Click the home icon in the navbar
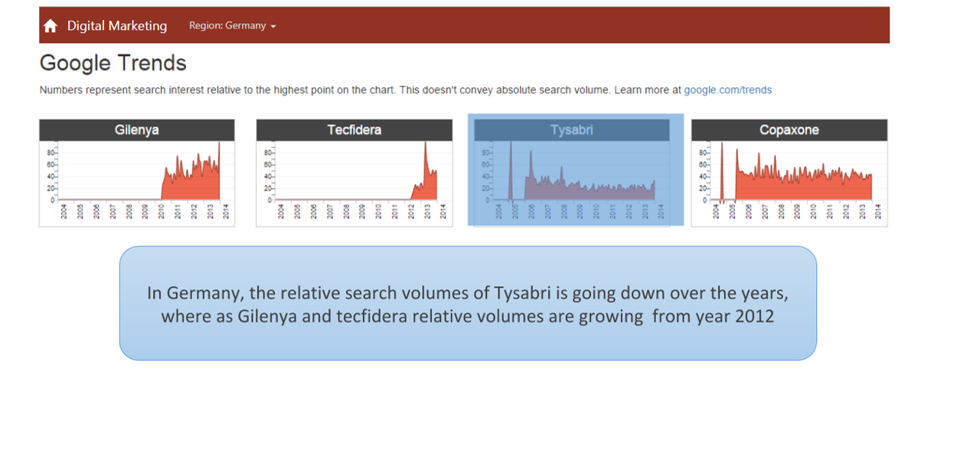Viewport: 980px width, 463px height. click(51, 26)
